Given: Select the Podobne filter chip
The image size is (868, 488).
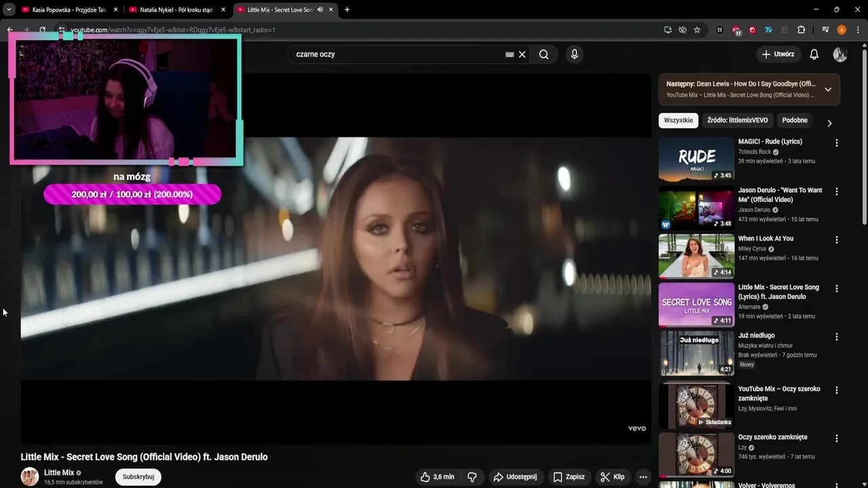Looking at the screenshot, I should coord(795,120).
